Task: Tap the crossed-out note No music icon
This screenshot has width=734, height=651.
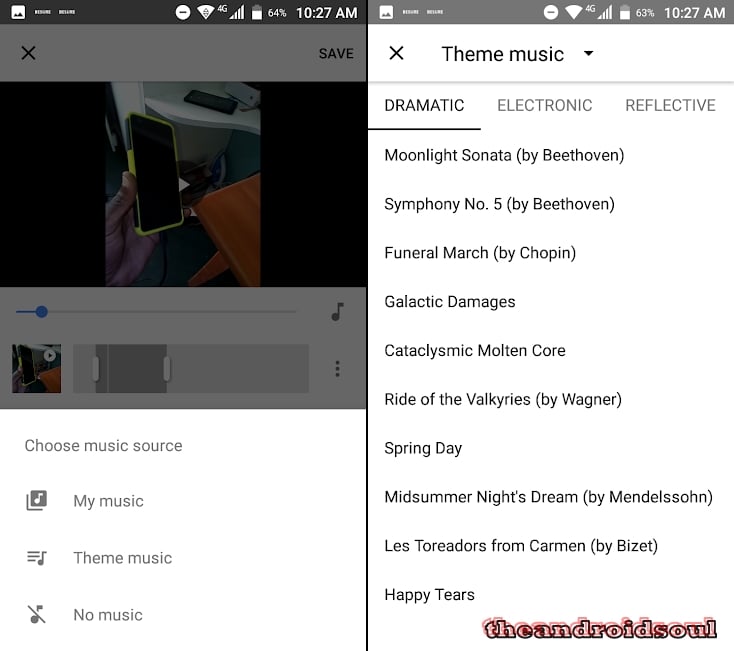Action: 37,614
